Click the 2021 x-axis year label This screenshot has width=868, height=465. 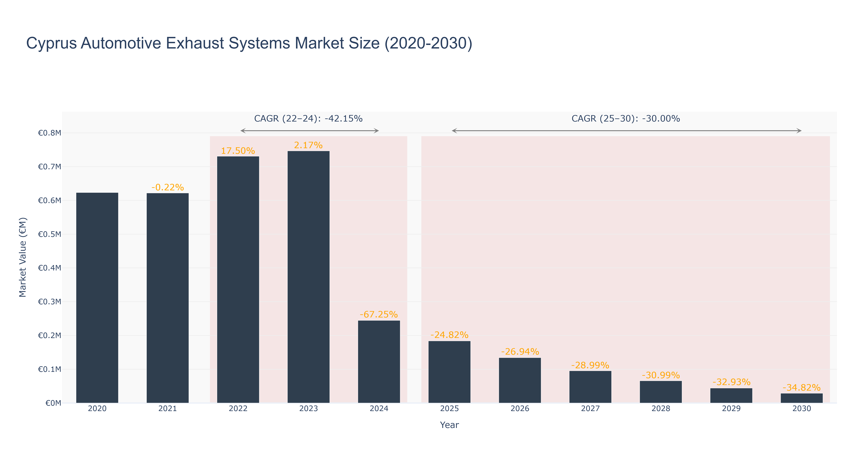(x=167, y=409)
